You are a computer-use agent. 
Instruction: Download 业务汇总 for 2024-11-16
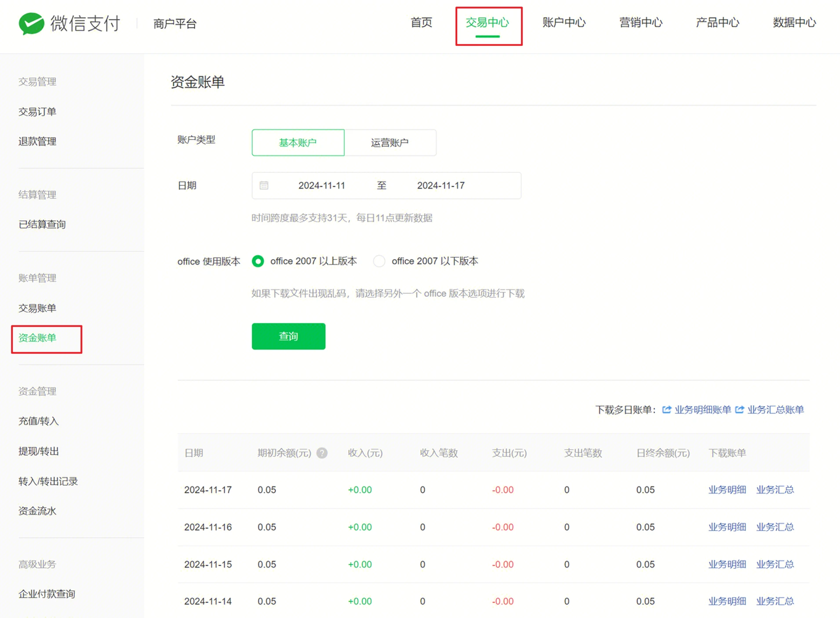775,527
